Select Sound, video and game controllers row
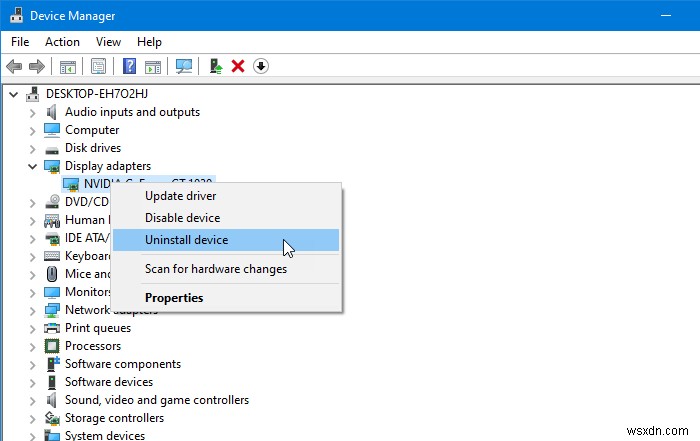Viewport: 700px width, 441px height. [x=157, y=400]
